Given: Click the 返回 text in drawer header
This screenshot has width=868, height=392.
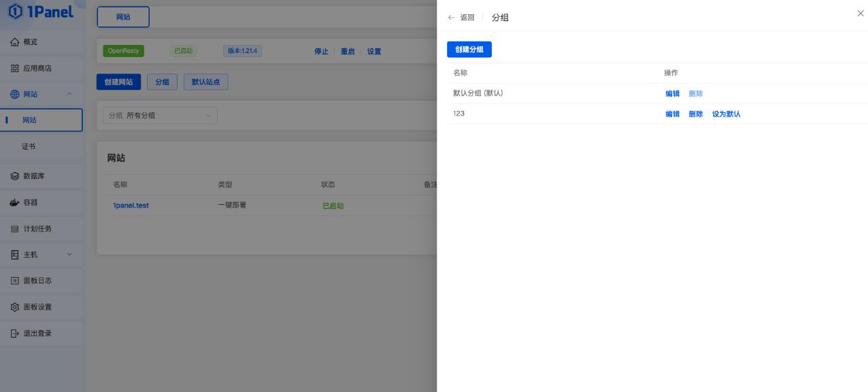Looking at the screenshot, I should coord(467,18).
